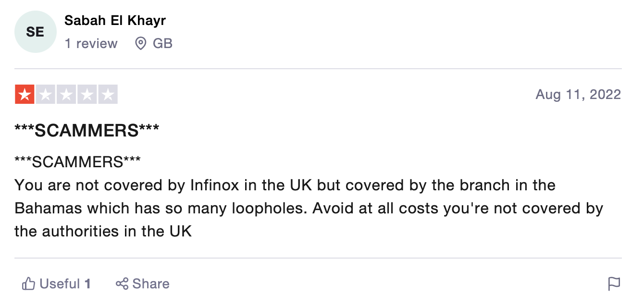
Task: Click the red filled first star
Action: click(25, 95)
